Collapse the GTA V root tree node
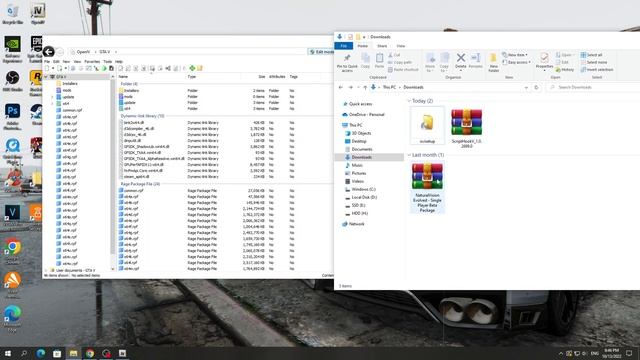The height and width of the screenshot is (360, 640). [x=47, y=77]
